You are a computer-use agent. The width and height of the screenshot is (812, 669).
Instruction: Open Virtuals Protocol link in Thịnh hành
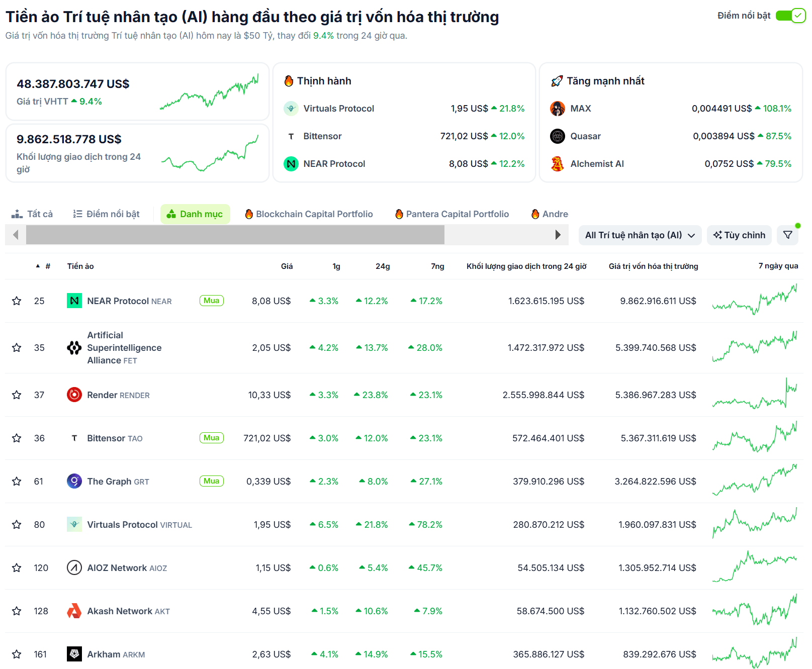(338, 109)
